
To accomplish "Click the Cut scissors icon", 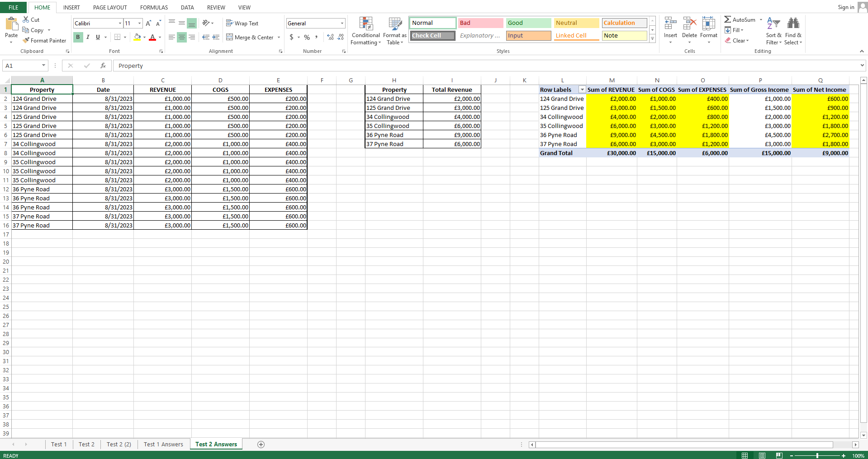I will [x=26, y=19].
